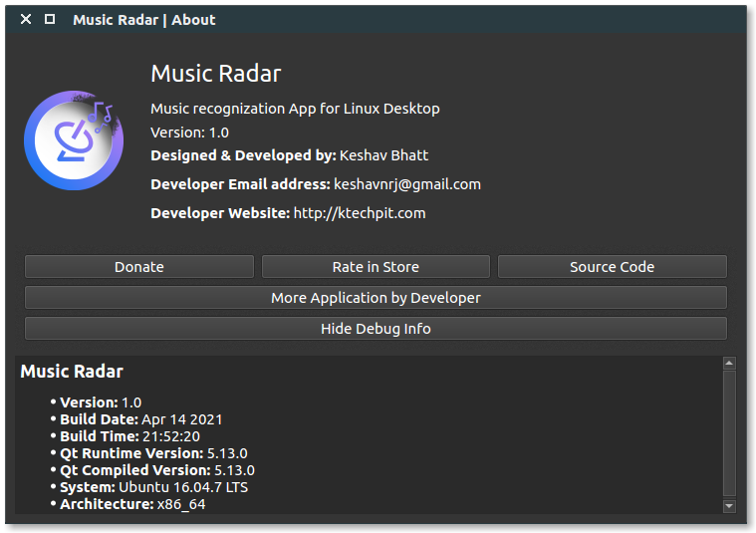This screenshot has height=533, width=756.
Task: Click the Build Time entry in debug list
Action: pyautogui.click(x=129, y=436)
